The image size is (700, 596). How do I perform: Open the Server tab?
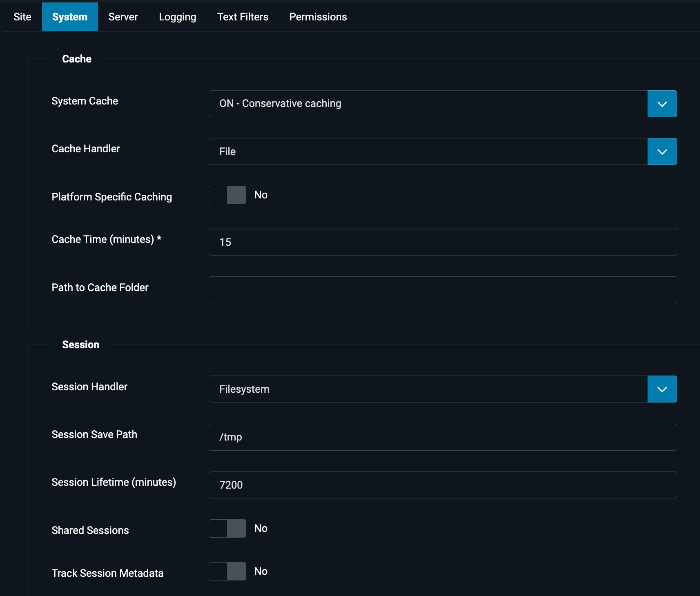click(x=123, y=17)
